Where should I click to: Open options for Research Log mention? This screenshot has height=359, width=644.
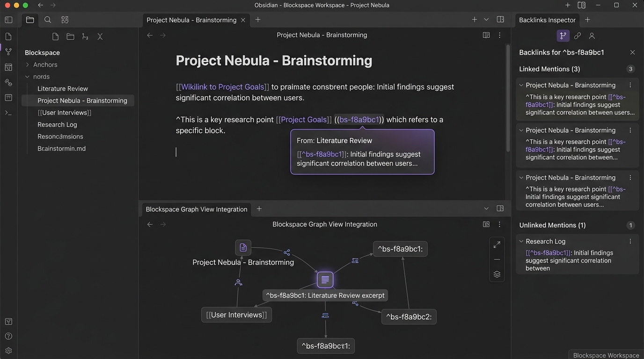click(x=630, y=241)
